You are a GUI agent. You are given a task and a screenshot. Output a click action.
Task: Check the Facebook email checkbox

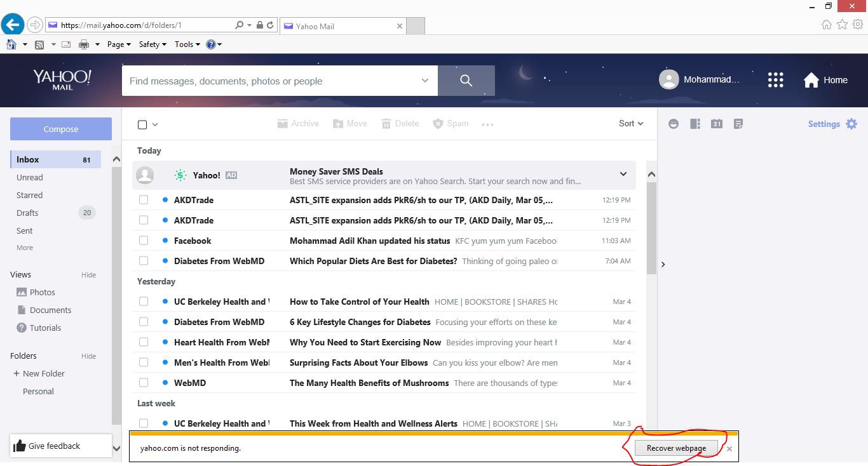tap(144, 241)
